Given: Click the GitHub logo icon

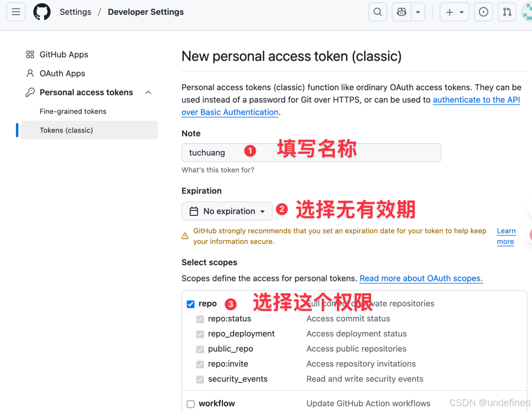Looking at the screenshot, I should point(41,11).
